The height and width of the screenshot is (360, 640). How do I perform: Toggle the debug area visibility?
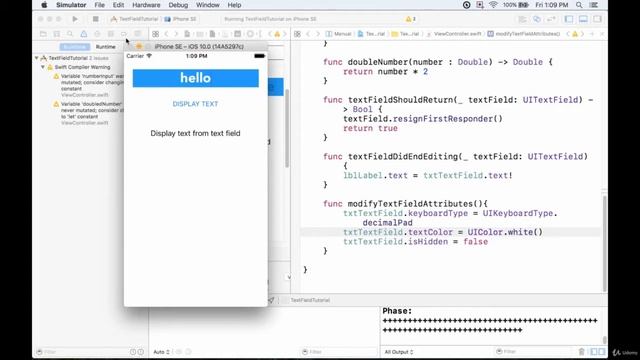coord(583,19)
